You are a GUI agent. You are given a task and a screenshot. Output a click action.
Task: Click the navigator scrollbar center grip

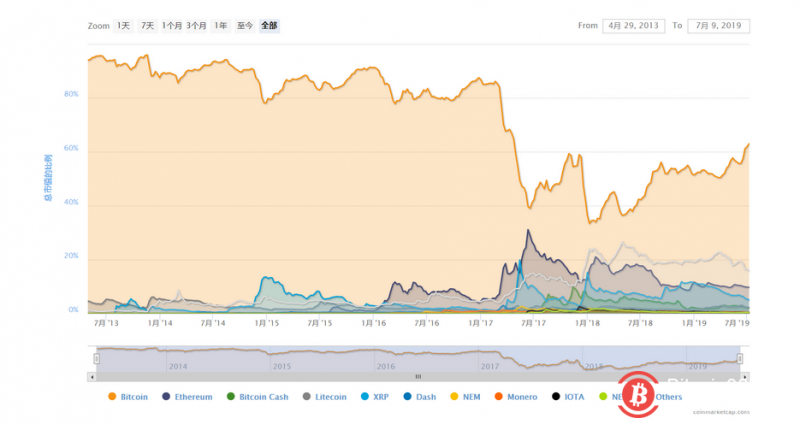[418, 377]
